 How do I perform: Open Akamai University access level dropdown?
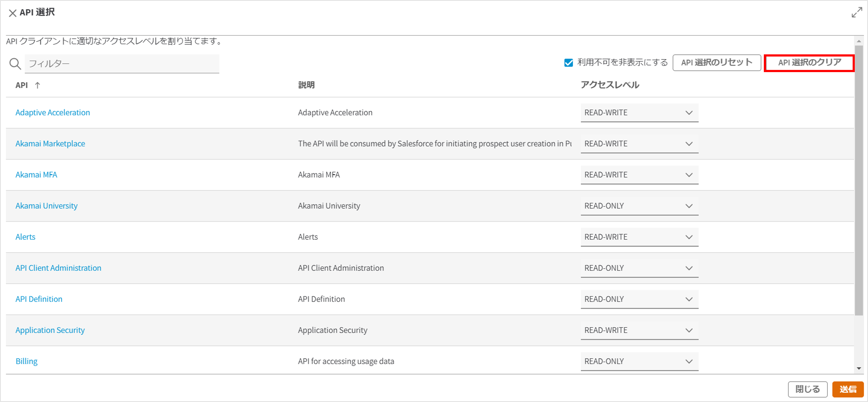[x=639, y=206]
